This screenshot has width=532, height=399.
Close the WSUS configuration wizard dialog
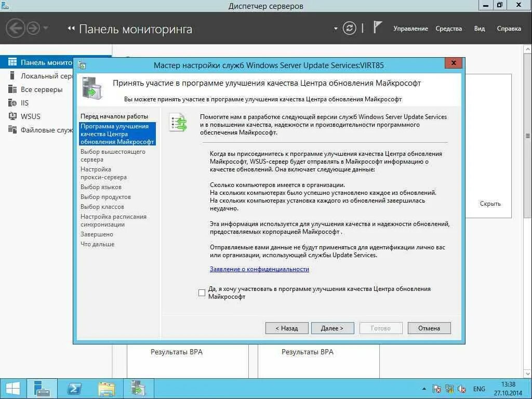pos(454,63)
